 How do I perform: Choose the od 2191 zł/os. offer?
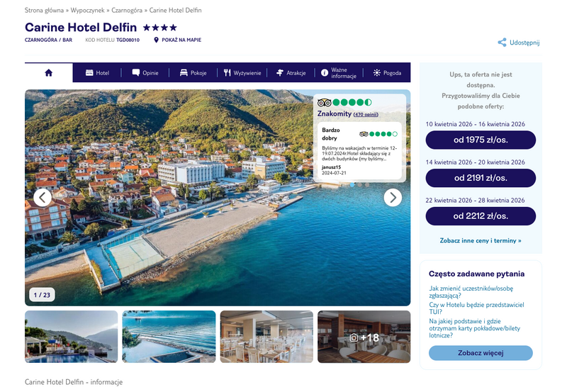click(481, 178)
